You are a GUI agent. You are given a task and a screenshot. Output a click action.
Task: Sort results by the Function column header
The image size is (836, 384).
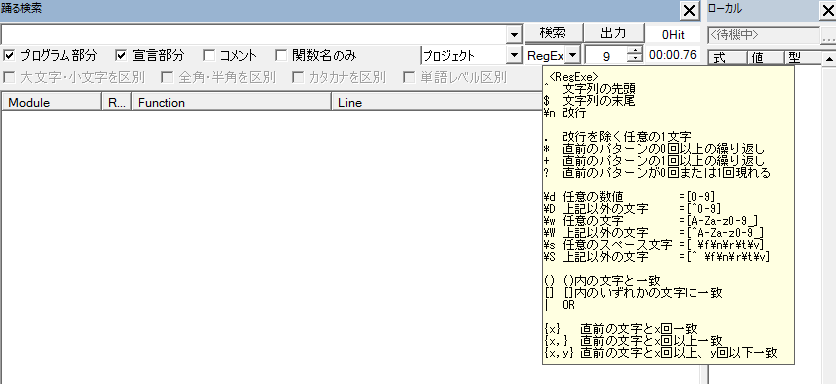tap(231, 102)
